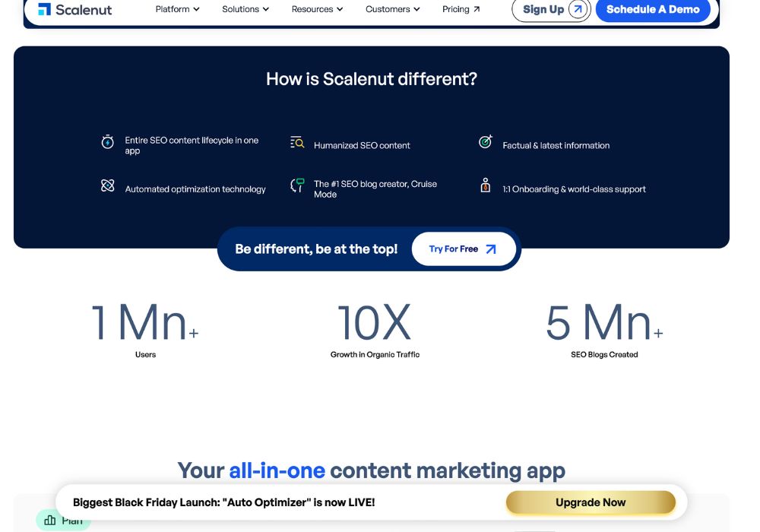
Task: Open the Solutions dropdown menu
Action: pyautogui.click(x=243, y=9)
